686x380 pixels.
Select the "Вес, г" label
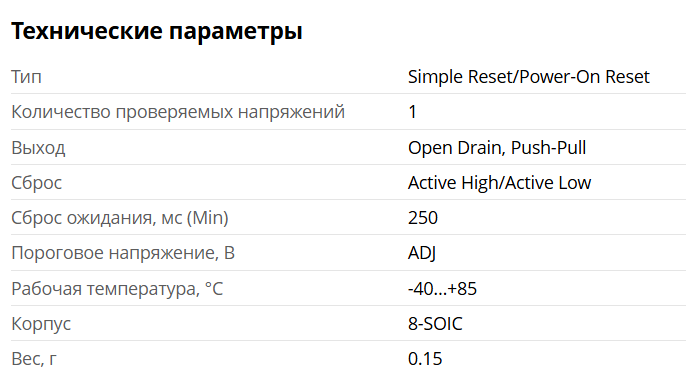(34, 359)
